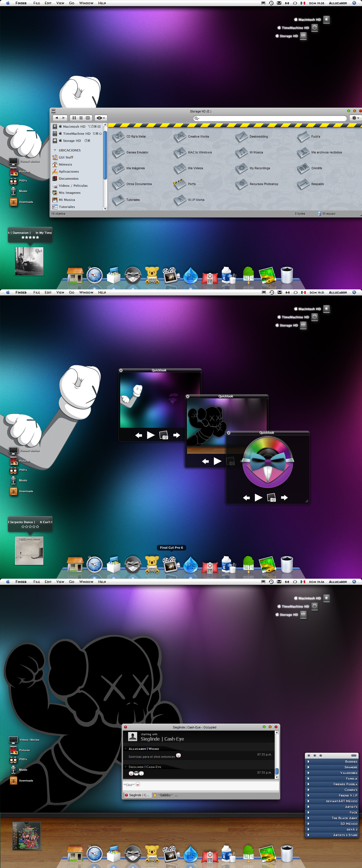Select the Mis archivos recibidos folder
The height and width of the screenshot is (868, 362).
(x=320, y=152)
